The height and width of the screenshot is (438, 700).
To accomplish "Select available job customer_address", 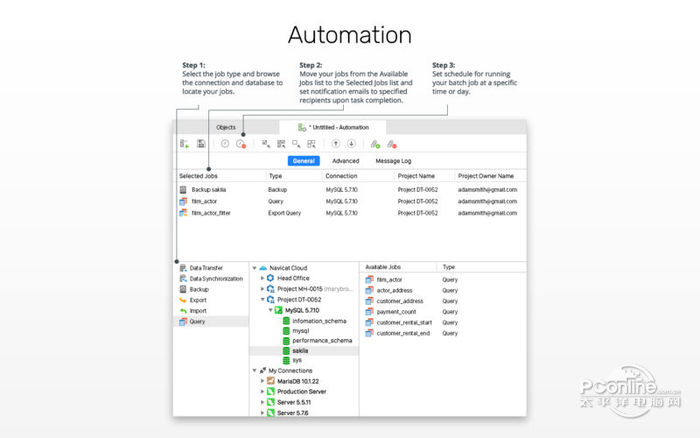I will pos(400,301).
